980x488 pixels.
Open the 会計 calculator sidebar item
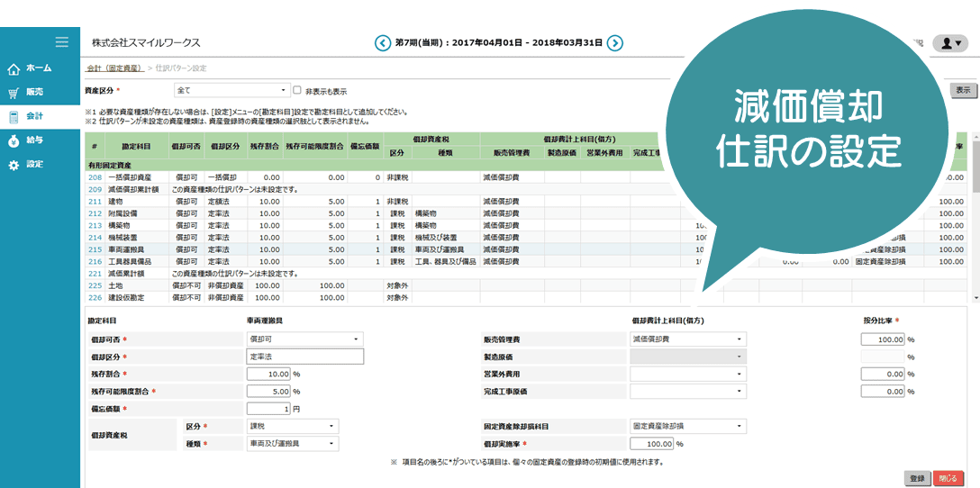coord(40,116)
